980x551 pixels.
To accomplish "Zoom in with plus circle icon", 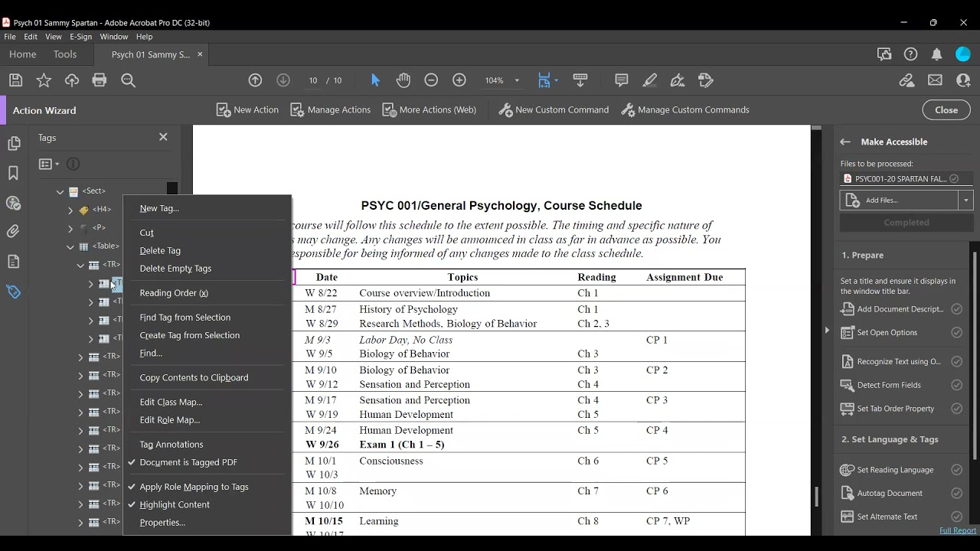I will [459, 80].
